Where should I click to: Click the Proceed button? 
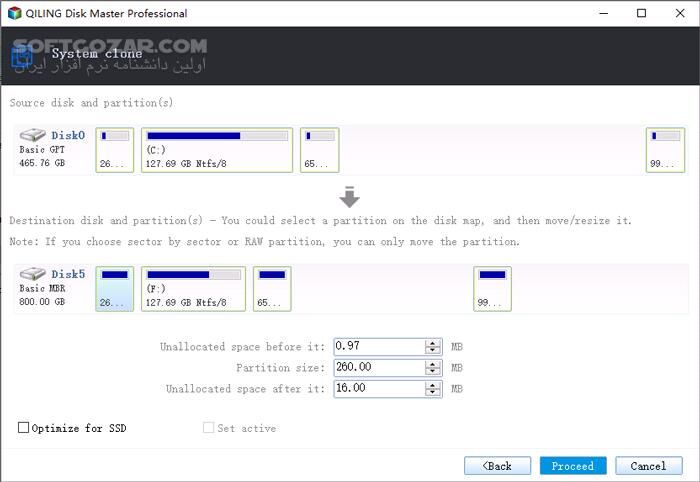pos(573,466)
